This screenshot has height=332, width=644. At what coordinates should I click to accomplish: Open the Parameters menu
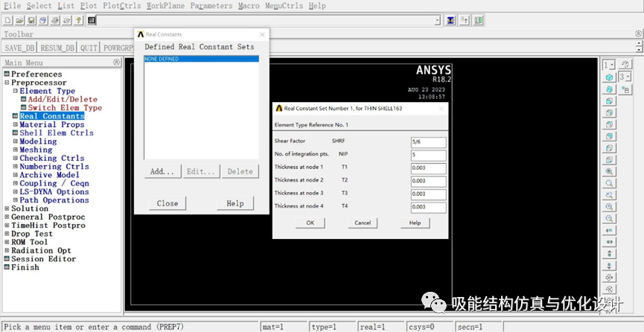[x=211, y=6]
